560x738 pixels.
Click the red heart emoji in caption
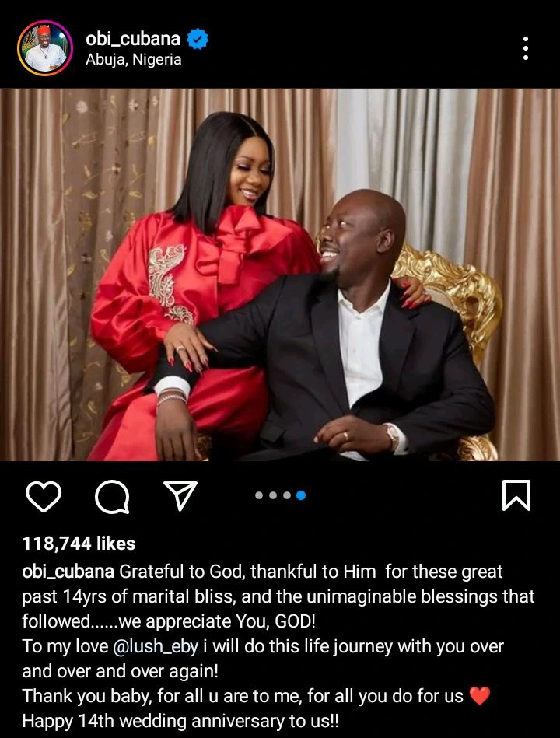(480, 696)
